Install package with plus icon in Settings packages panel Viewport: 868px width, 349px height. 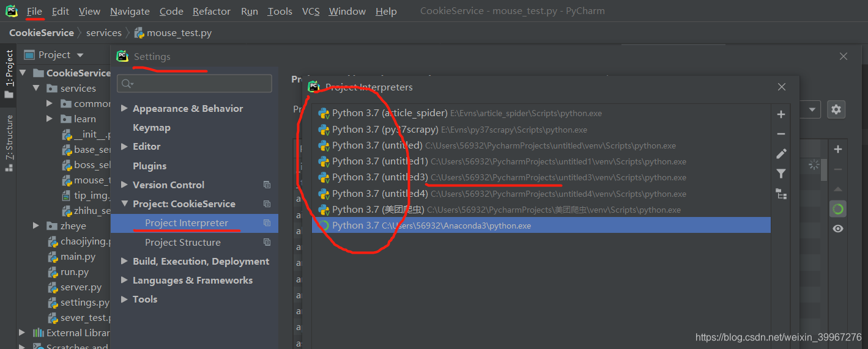click(838, 149)
